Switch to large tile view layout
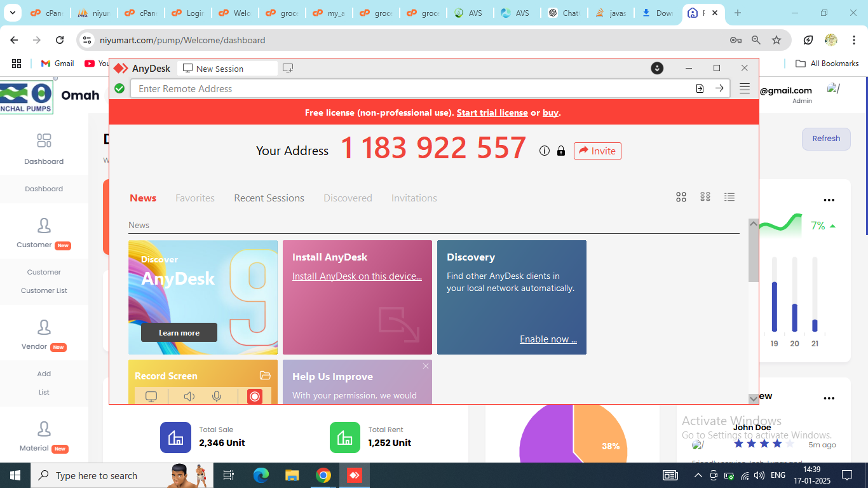This screenshot has height=488, width=868. pyautogui.click(x=681, y=197)
